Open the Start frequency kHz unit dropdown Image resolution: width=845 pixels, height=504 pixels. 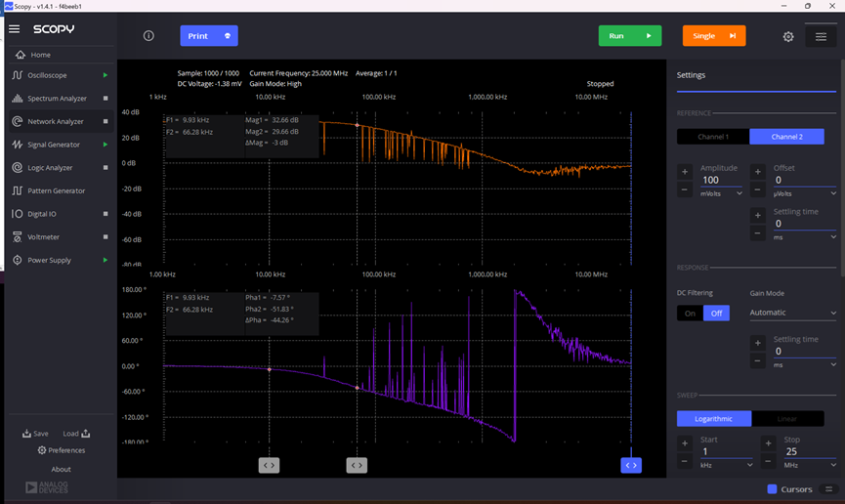pyautogui.click(x=726, y=465)
